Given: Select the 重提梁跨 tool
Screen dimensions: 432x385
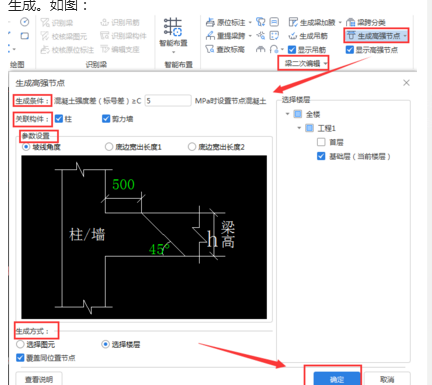Looking at the screenshot, I should coord(225,36).
